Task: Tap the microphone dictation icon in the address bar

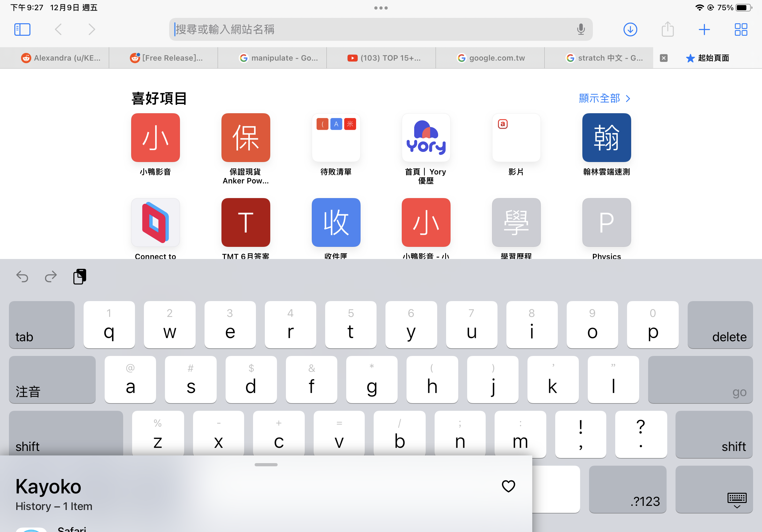Action: [x=580, y=30]
